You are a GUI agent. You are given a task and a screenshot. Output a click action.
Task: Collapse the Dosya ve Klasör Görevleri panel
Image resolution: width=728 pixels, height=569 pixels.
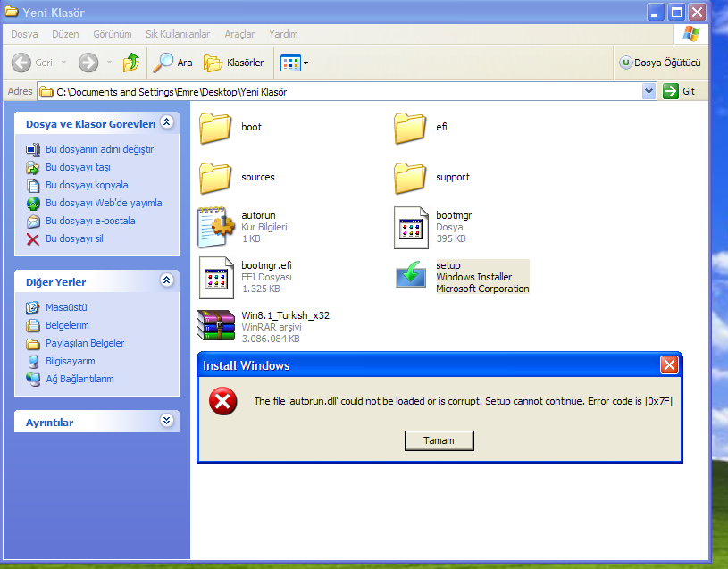pyautogui.click(x=167, y=122)
